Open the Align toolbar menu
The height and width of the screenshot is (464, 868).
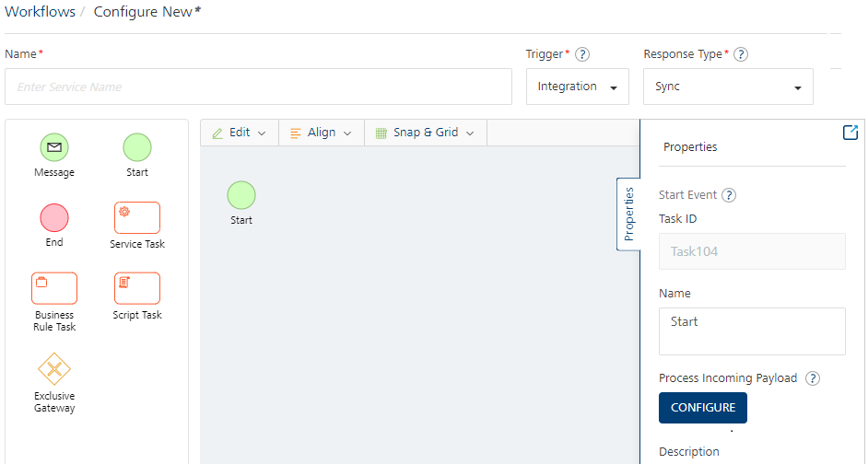click(321, 133)
